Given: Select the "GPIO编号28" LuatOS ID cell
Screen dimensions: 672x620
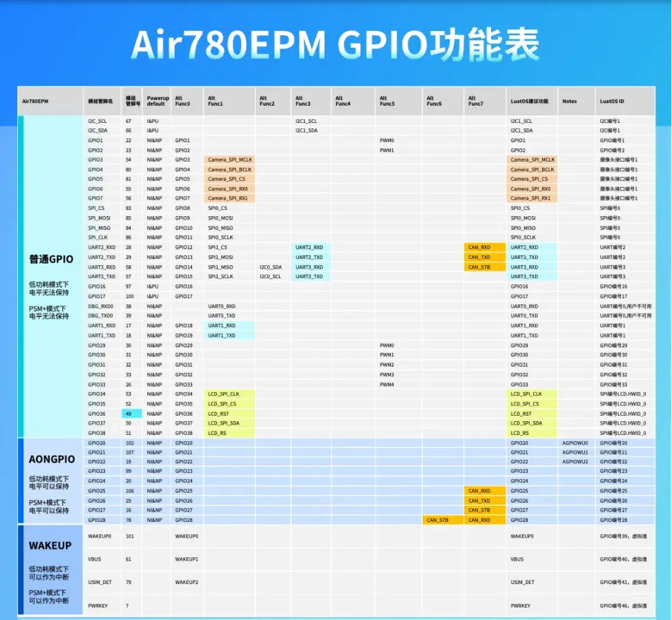Looking at the screenshot, I should coord(613,520).
